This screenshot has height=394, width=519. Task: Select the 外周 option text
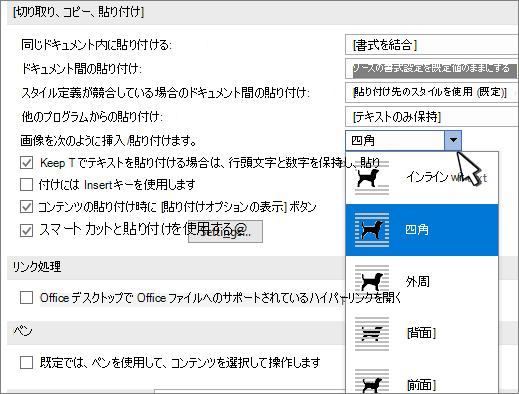coord(418,282)
